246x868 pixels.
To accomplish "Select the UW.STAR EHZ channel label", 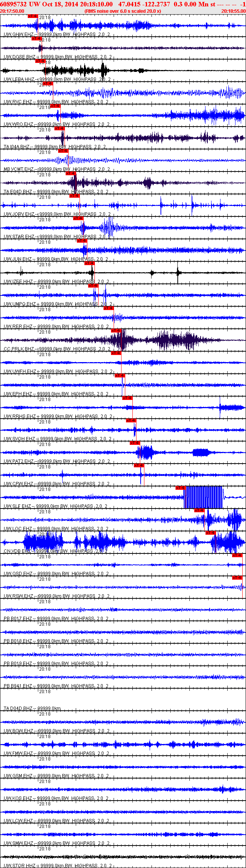I will pyautogui.click(x=19, y=237).
